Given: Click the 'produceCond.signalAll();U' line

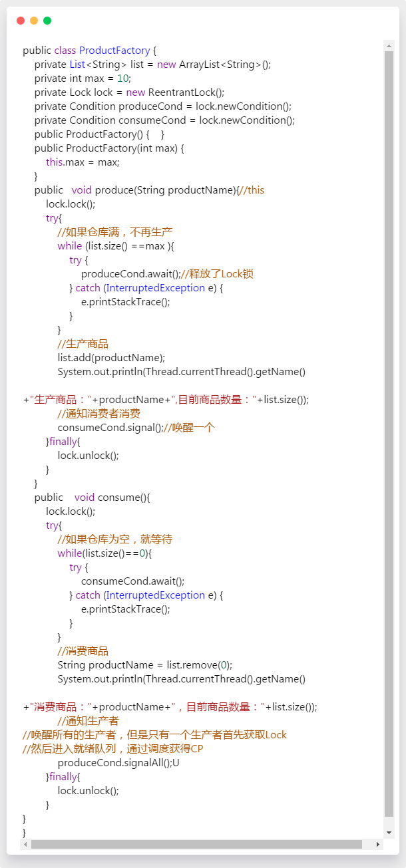Looking at the screenshot, I should tap(118, 763).
